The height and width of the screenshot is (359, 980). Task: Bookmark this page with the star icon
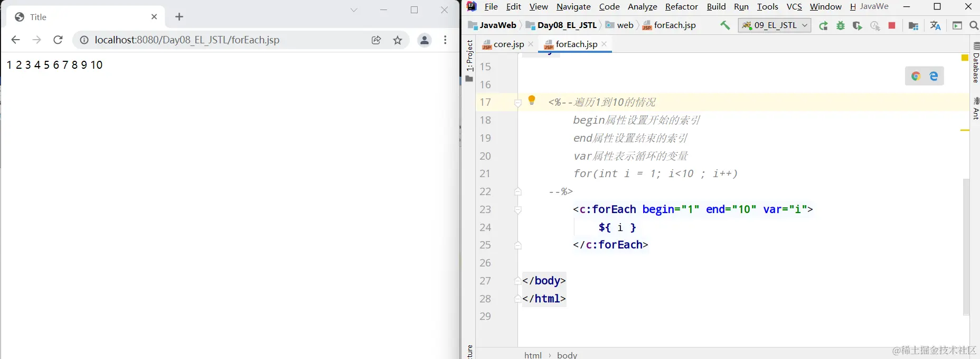398,40
